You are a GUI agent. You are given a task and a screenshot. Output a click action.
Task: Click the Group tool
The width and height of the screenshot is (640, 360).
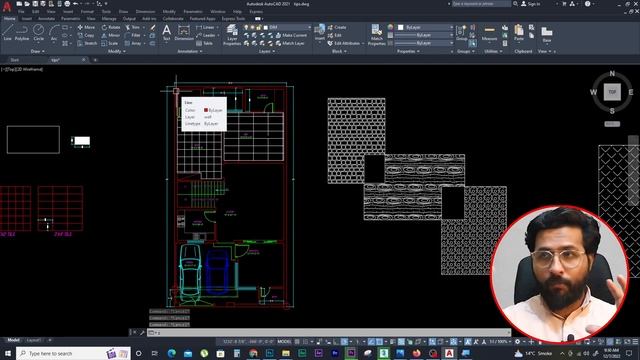462,33
